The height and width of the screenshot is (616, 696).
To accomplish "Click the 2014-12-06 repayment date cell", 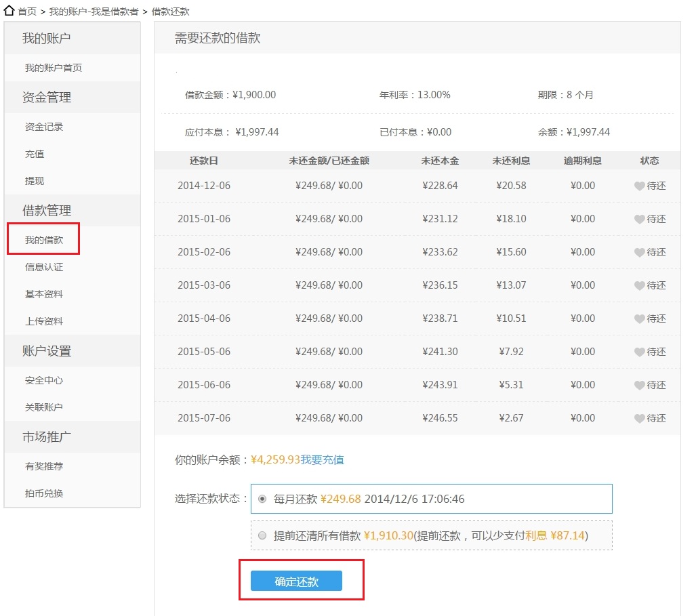I will pos(204,186).
